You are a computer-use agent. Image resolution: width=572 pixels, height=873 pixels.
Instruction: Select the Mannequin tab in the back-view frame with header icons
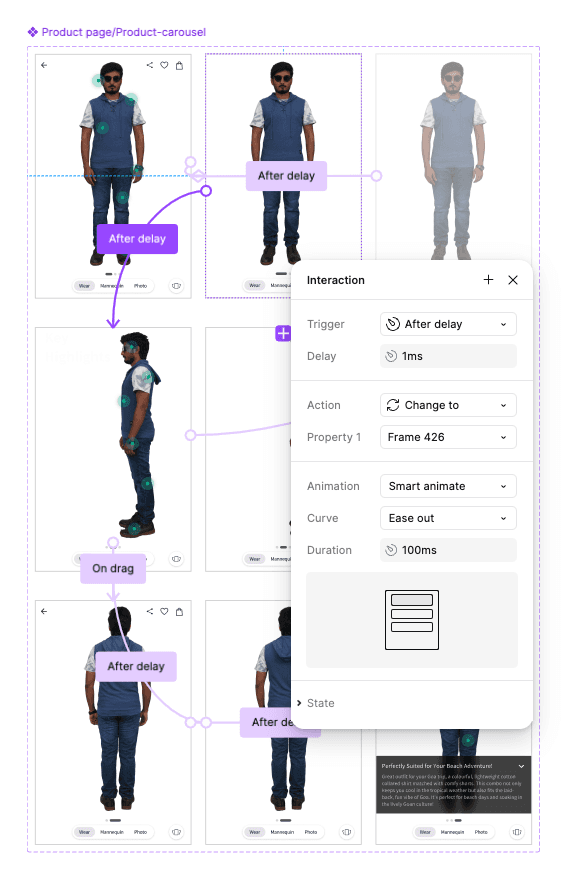point(112,832)
